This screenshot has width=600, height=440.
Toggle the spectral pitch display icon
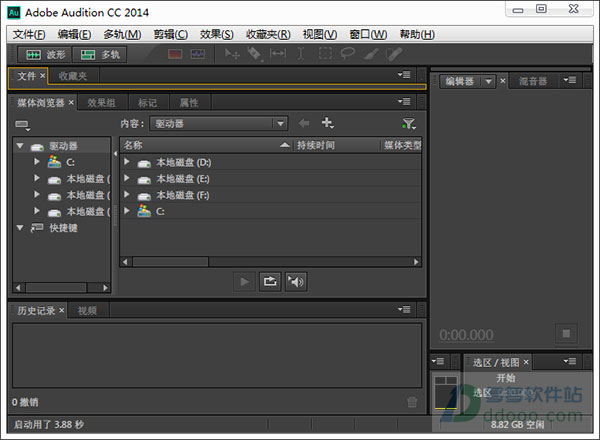tap(197, 54)
